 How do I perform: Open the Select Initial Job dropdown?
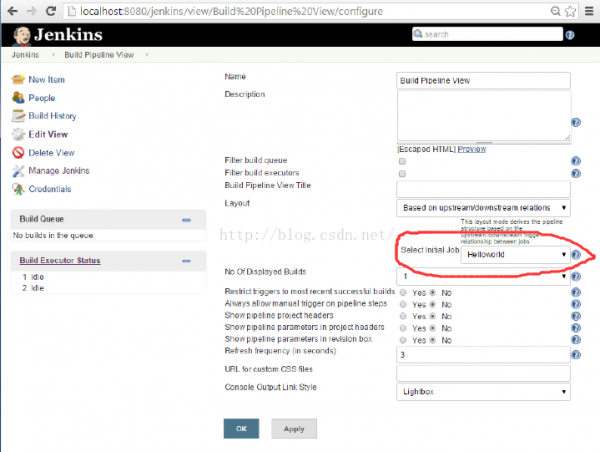[515, 255]
